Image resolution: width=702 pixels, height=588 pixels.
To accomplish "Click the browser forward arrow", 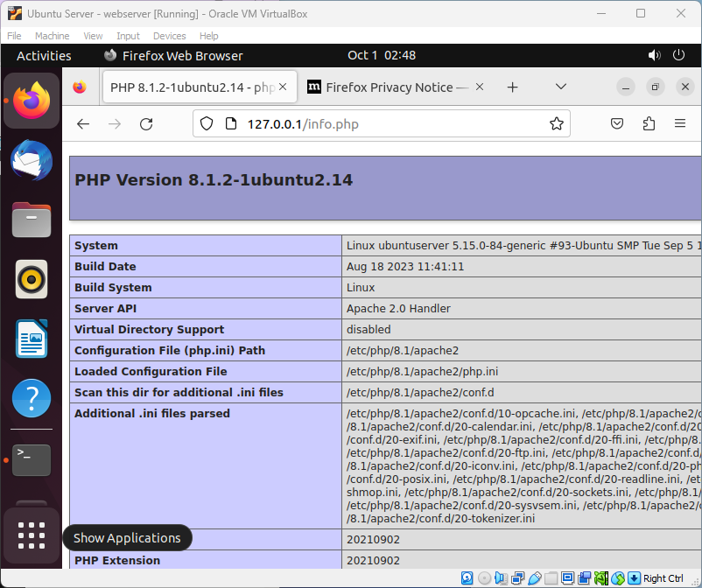I will 115,124.
